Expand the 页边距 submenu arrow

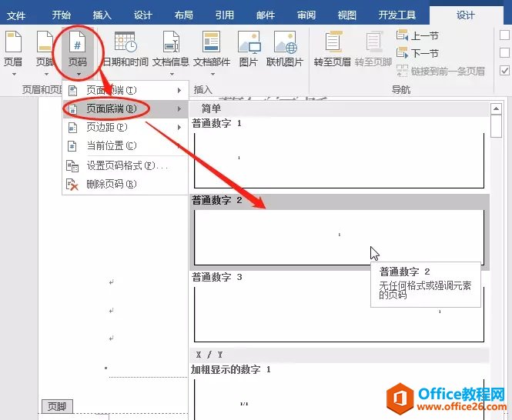coord(179,127)
